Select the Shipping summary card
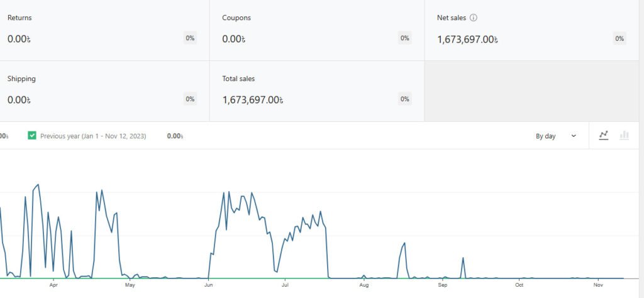 click(94, 91)
